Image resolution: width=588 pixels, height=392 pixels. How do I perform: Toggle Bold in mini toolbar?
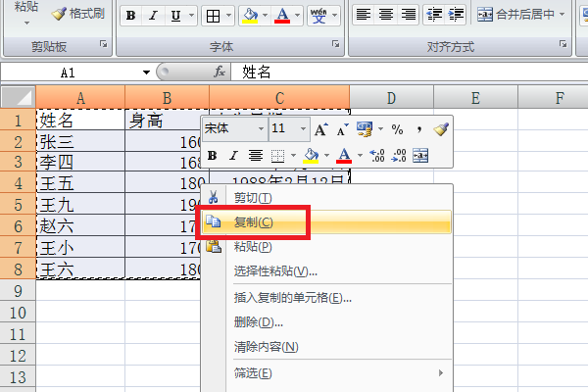tap(212, 155)
